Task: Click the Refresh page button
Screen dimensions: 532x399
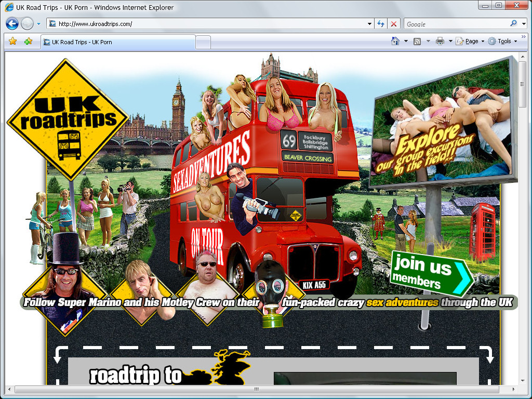Action: coord(381,24)
